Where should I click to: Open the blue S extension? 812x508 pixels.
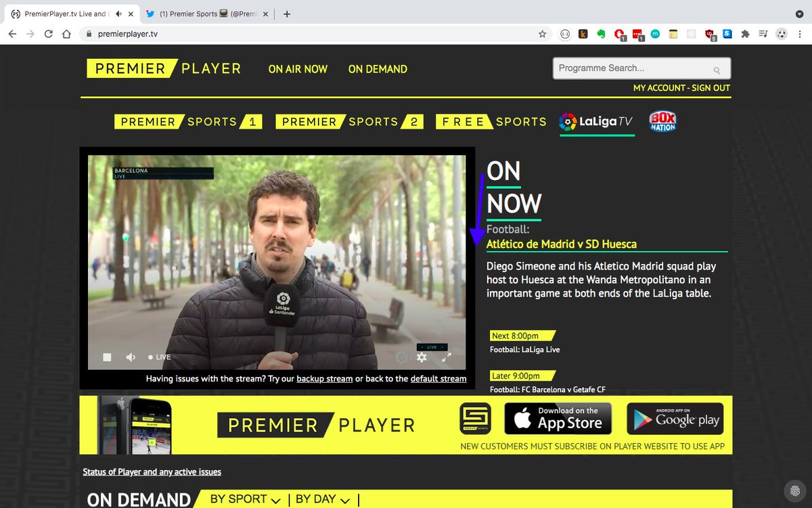727,33
